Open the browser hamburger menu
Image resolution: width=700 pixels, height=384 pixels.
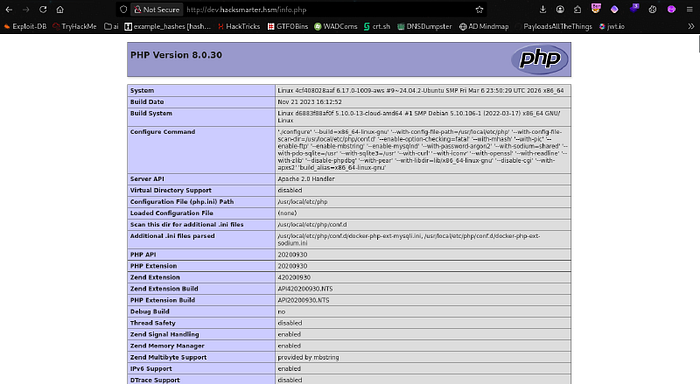(690, 9)
